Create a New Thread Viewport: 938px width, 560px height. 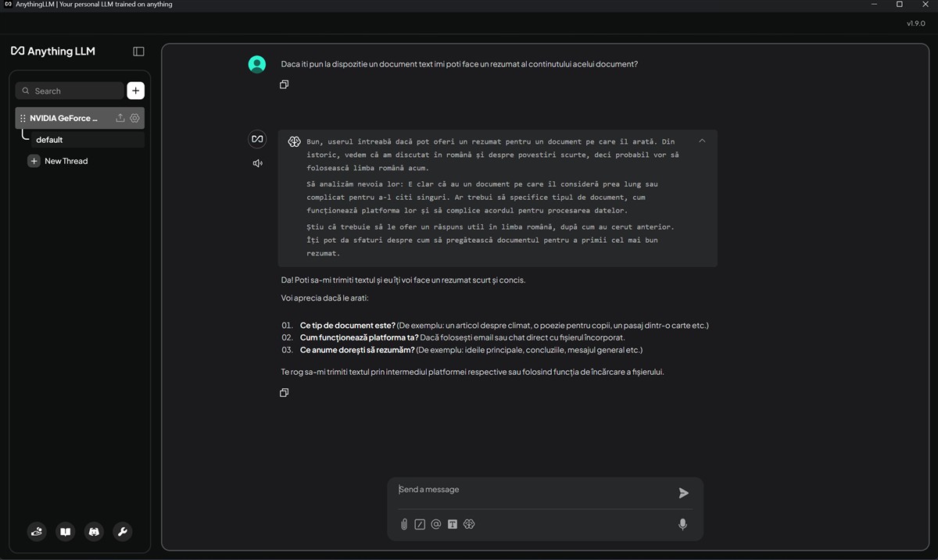[66, 161]
